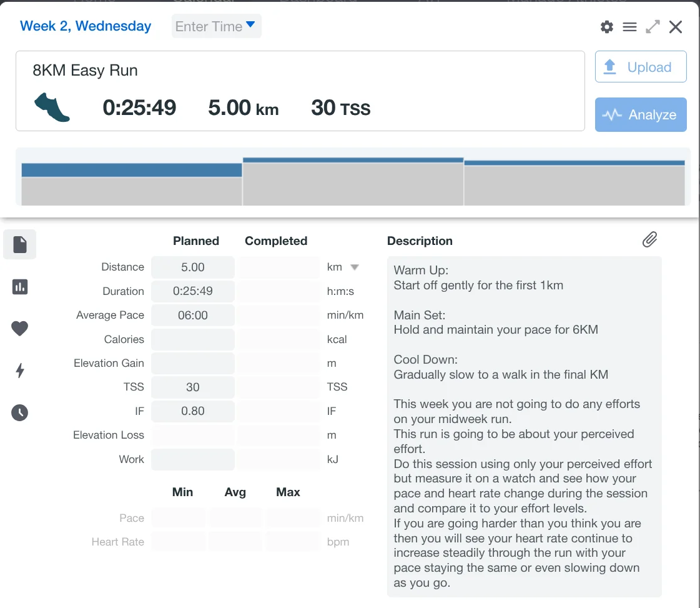Select the summary document sidebar icon

[x=20, y=244]
